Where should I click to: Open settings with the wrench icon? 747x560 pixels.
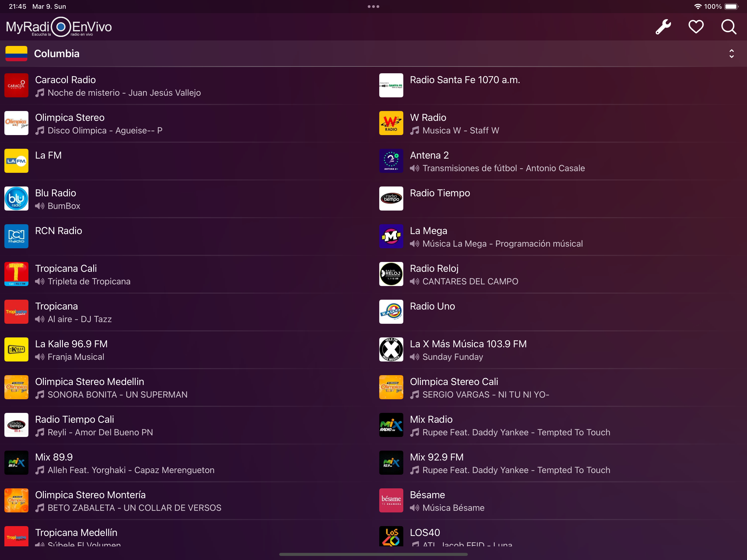663,27
